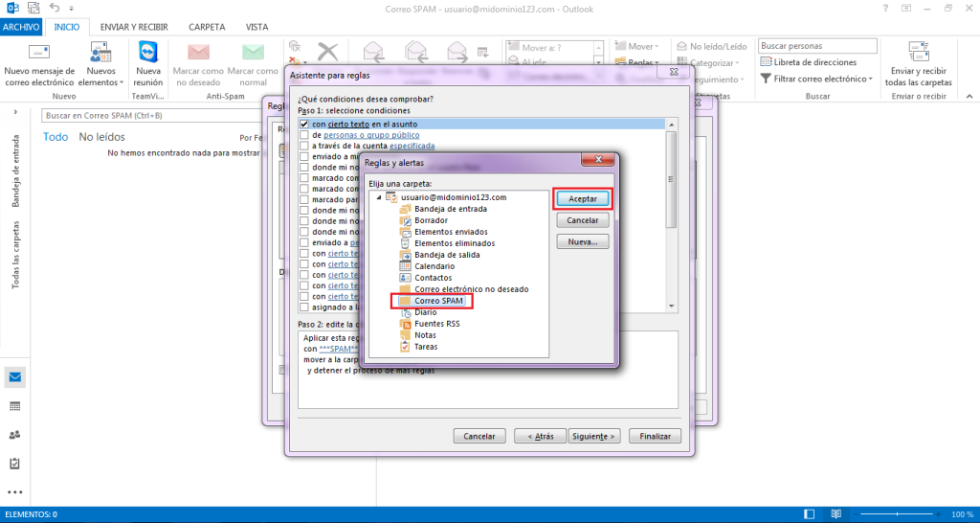Click the Buscar en Correo SPAM search box
Viewport: 980px width, 523px height.
pyautogui.click(x=150, y=116)
